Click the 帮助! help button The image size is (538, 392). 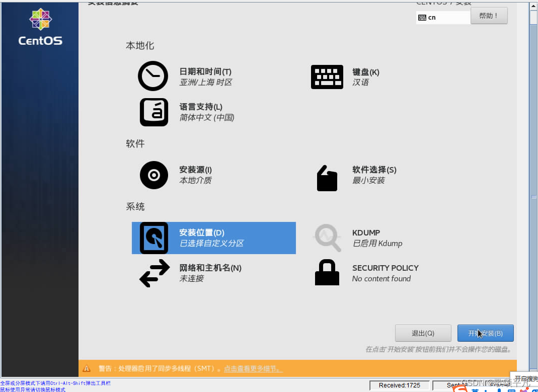[x=489, y=16]
